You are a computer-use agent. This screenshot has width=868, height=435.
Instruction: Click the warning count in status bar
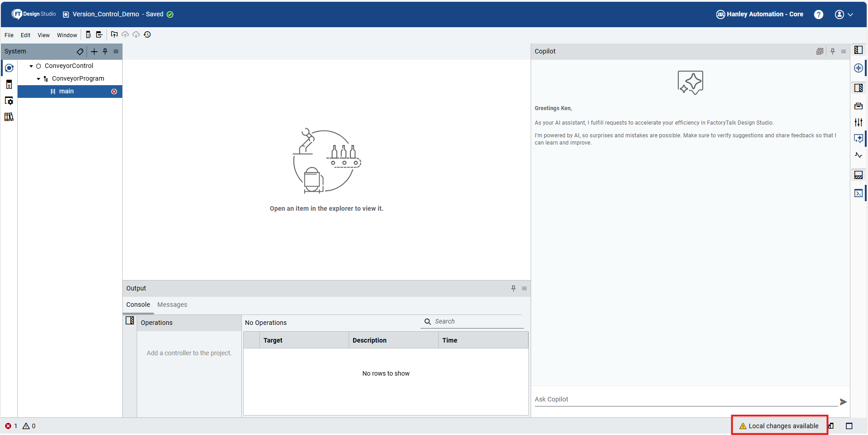[29, 426]
